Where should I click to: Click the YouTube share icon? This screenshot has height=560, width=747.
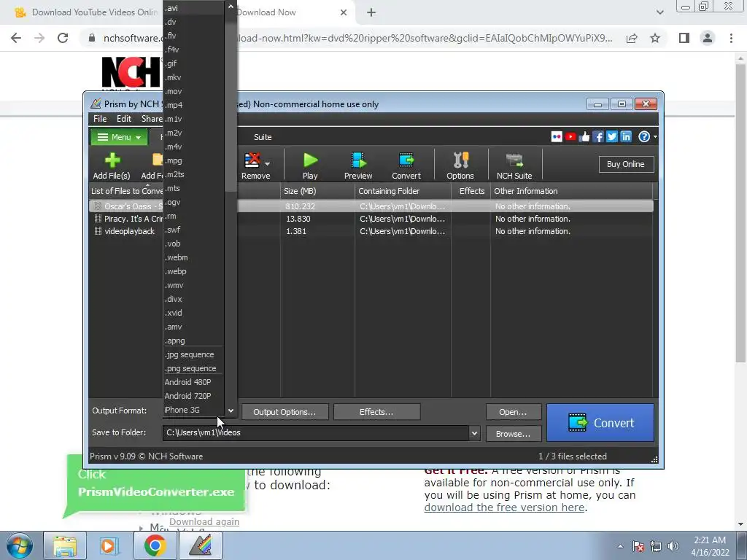[570, 137]
